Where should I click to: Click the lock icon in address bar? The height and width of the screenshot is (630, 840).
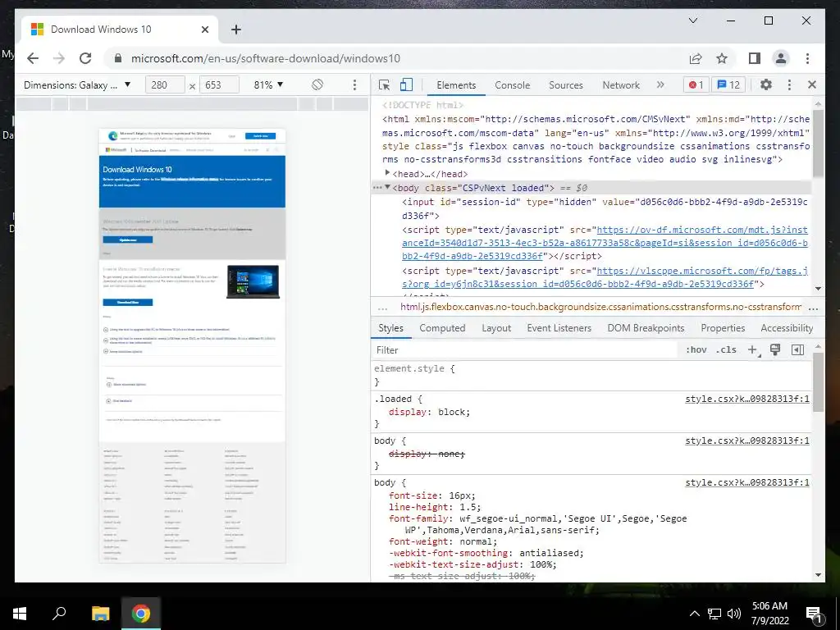click(x=118, y=58)
